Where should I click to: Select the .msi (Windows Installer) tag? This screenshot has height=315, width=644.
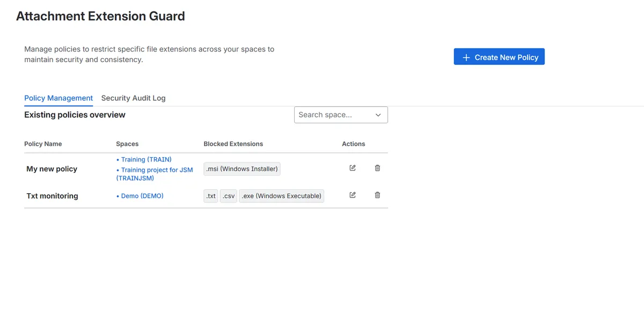tap(242, 169)
